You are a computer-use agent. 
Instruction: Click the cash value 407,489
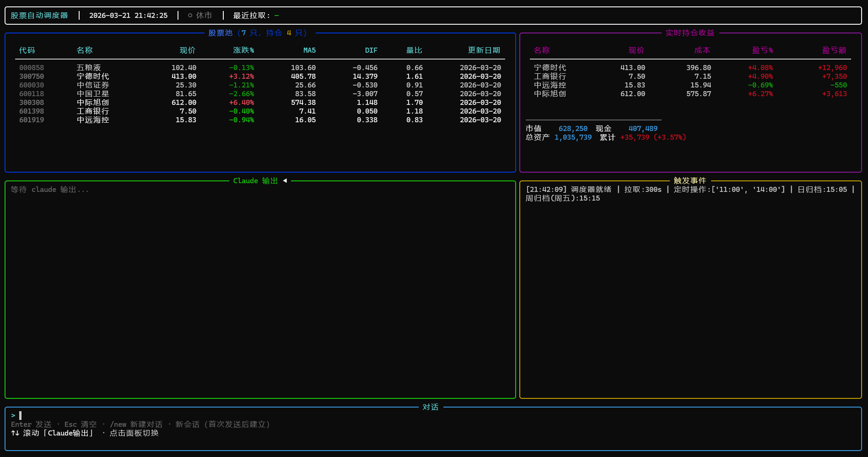click(x=643, y=129)
